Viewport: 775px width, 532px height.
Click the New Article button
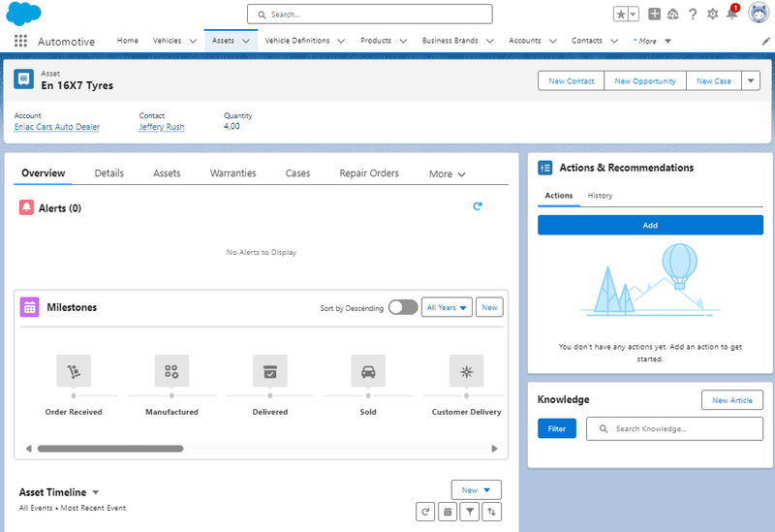click(x=732, y=400)
